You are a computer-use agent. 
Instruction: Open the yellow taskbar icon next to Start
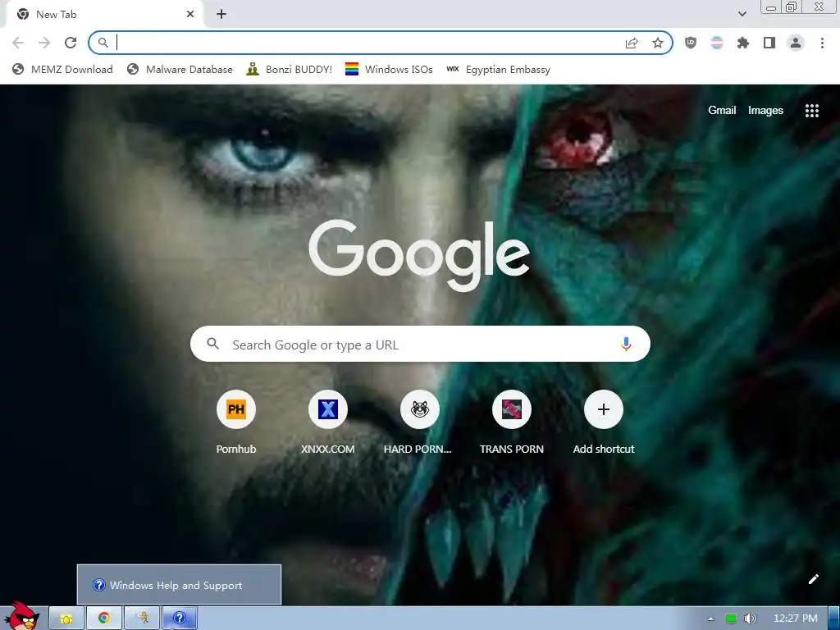tap(66, 619)
